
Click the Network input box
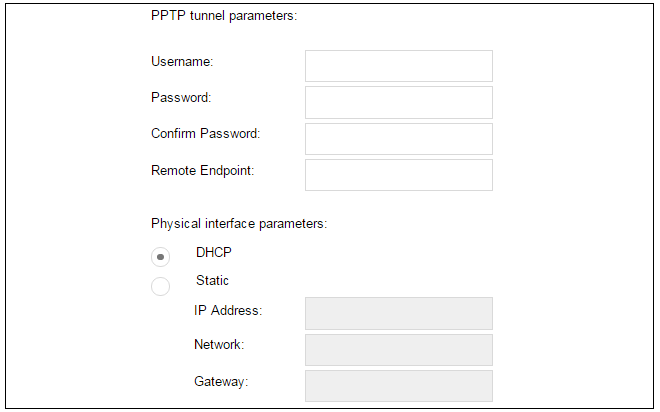tap(398, 350)
